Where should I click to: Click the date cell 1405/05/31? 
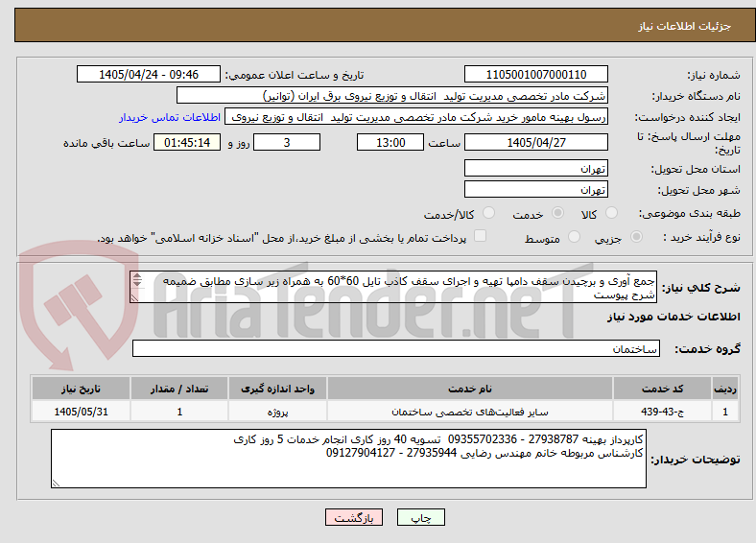point(81,412)
